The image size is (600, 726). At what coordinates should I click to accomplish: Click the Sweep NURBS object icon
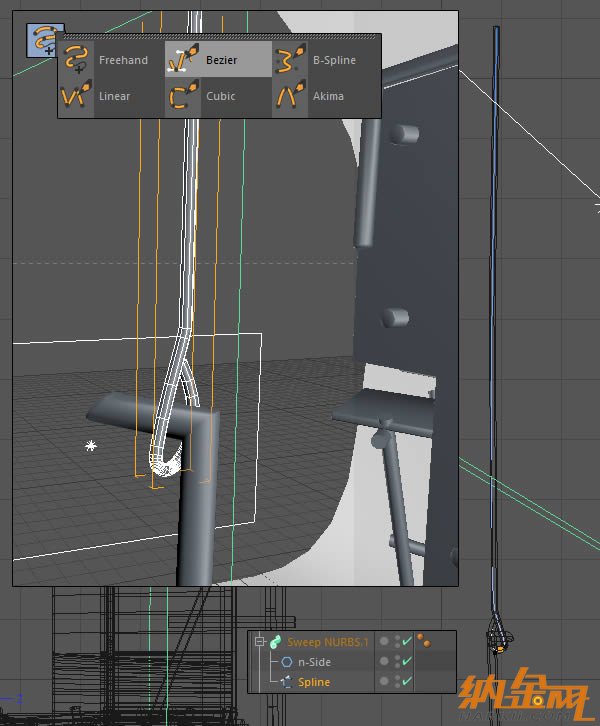tap(275, 642)
